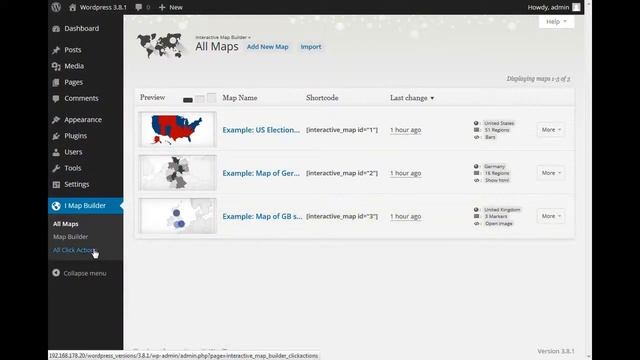640x360 pixels.
Task: Click Howdy, admin account link
Action: tap(548, 7)
